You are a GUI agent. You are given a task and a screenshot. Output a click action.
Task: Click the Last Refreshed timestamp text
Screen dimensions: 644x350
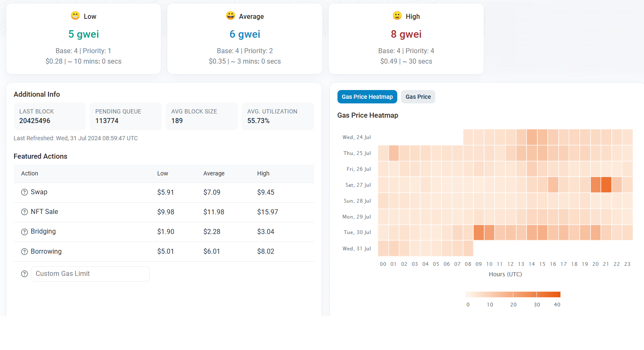click(76, 138)
